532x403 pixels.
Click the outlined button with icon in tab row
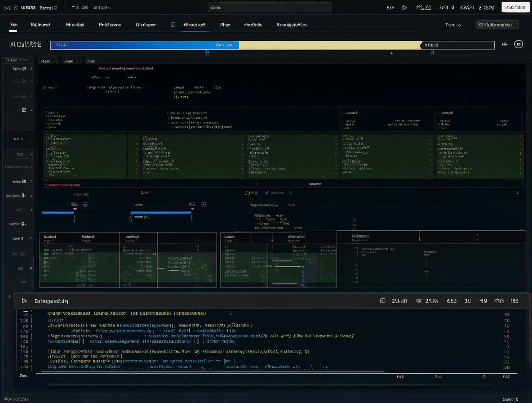[497, 25]
